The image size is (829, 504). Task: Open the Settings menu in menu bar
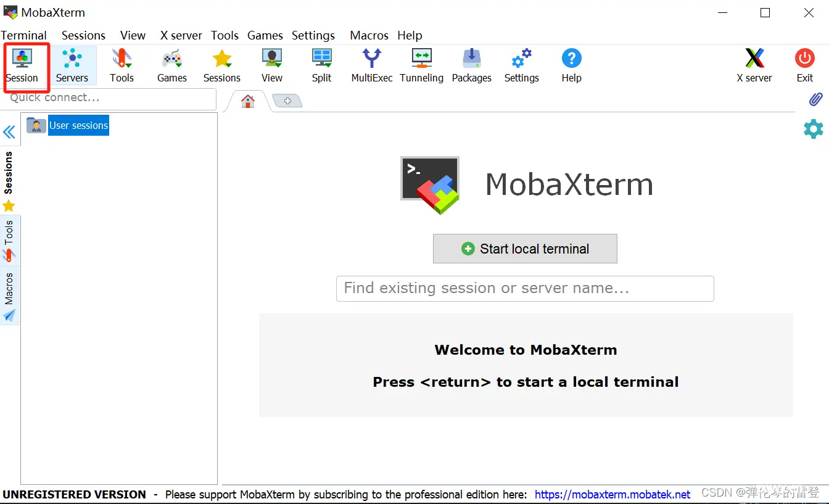coord(313,35)
